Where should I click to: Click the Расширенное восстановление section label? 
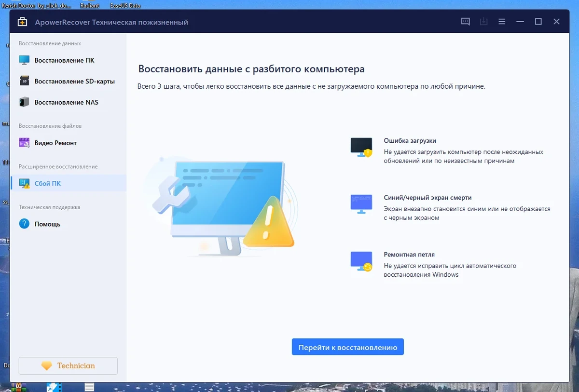click(x=58, y=166)
